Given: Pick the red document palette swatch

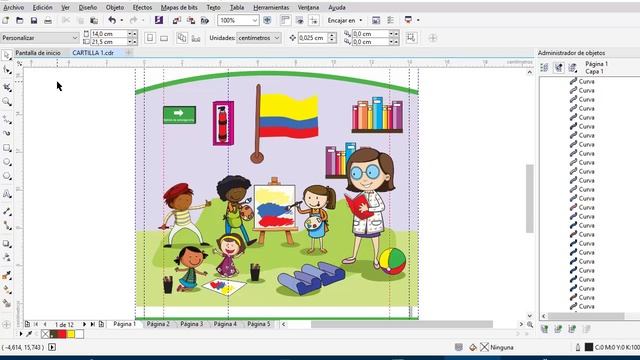Looking at the screenshot, I should pyautogui.click(x=62, y=334).
